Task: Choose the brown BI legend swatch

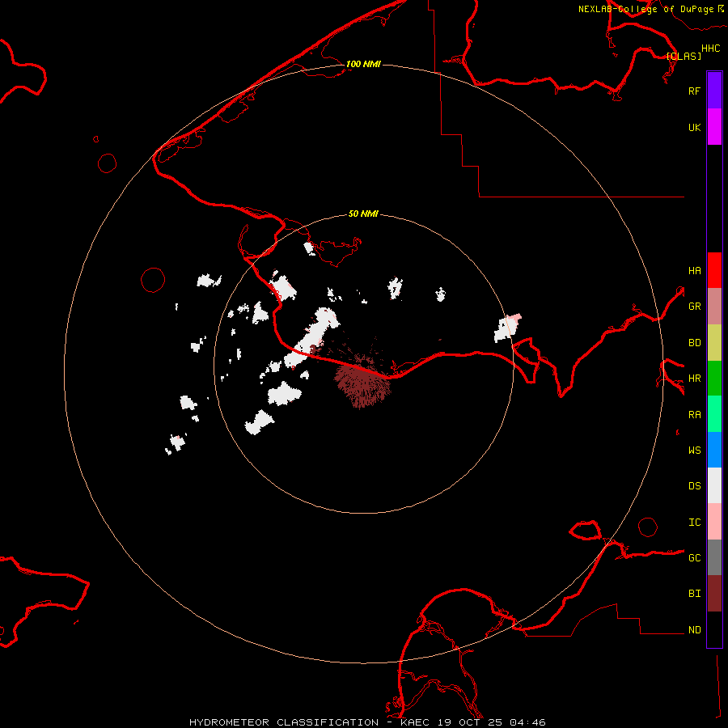Action: [714, 594]
